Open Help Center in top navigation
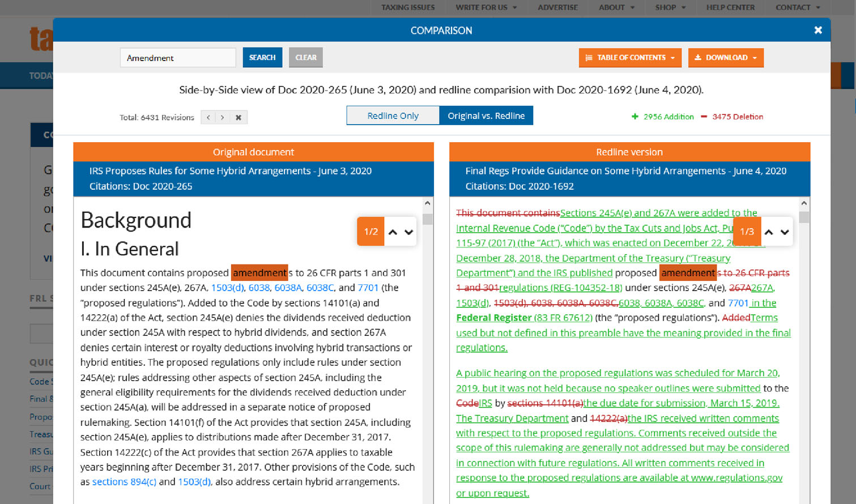The width and height of the screenshot is (856, 504). pyautogui.click(x=730, y=7)
